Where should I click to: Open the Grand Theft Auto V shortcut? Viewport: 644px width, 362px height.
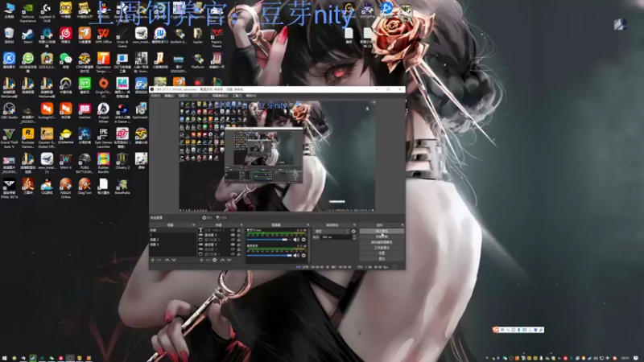point(9,138)
